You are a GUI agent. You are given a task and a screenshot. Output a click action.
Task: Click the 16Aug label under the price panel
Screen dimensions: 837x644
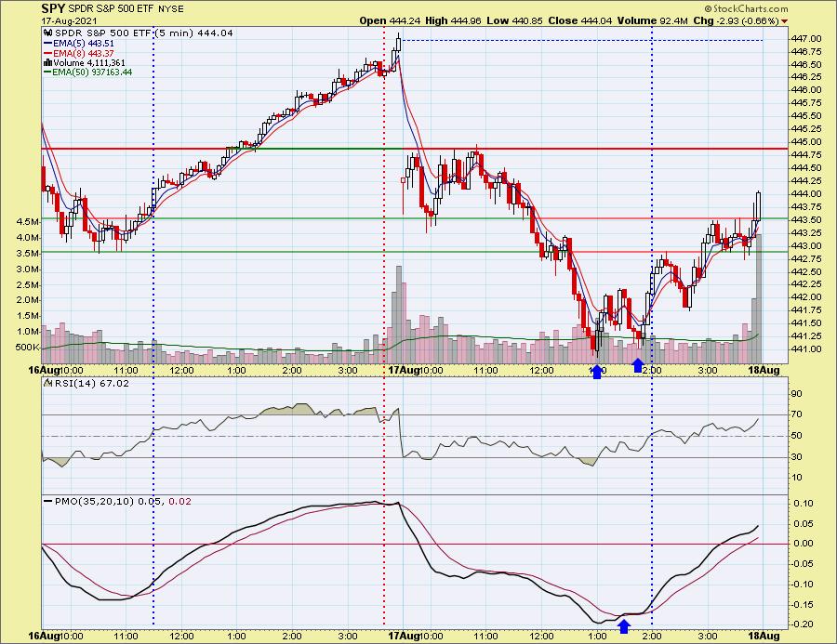click(43, 370)
